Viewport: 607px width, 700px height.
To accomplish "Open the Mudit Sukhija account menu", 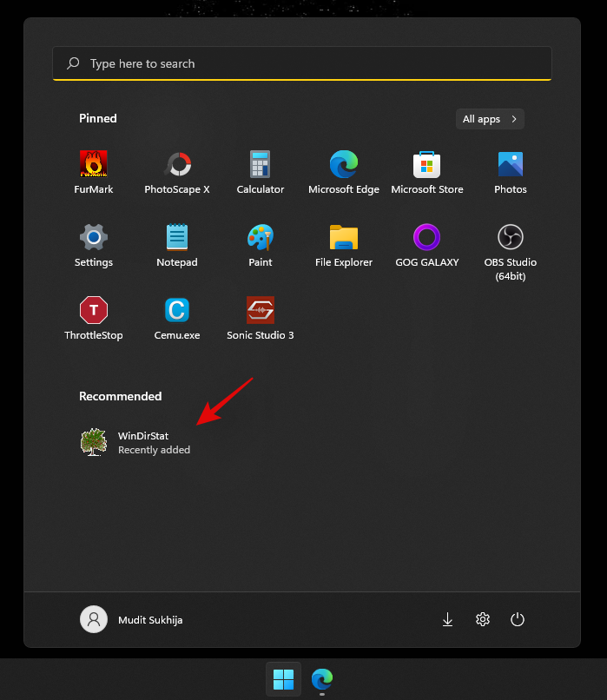I will pyautogui.click(x=132, y=619).
